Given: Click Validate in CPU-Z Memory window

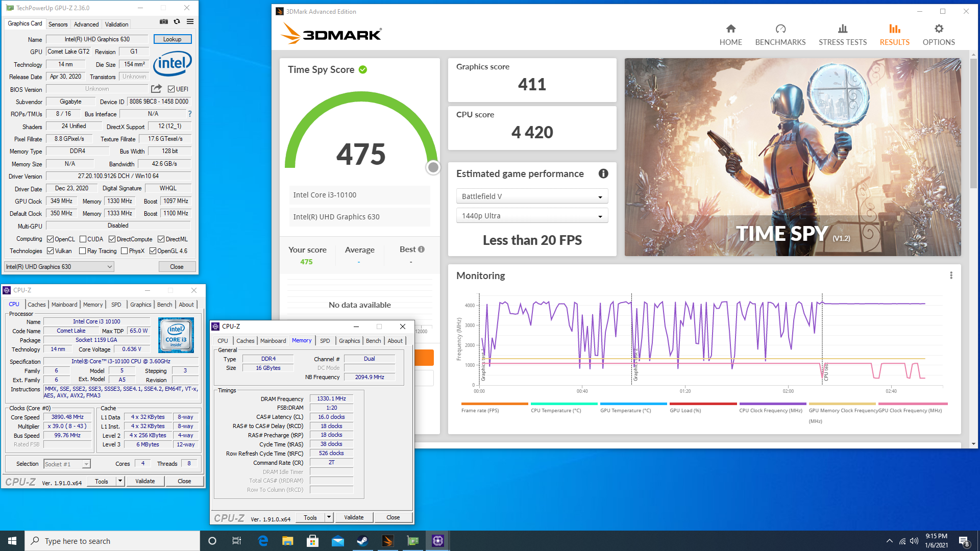Looking at the screenshot, I should pos(354,517).
